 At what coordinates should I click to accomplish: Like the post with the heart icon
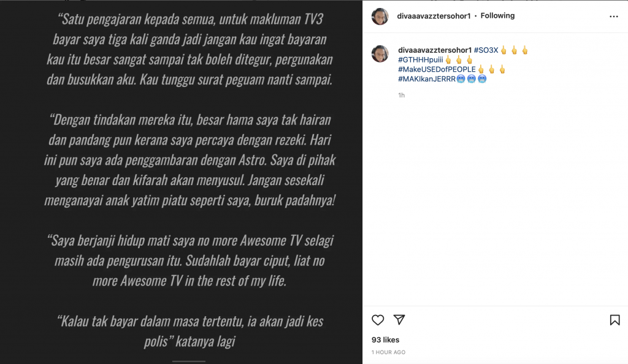[378, 320]
